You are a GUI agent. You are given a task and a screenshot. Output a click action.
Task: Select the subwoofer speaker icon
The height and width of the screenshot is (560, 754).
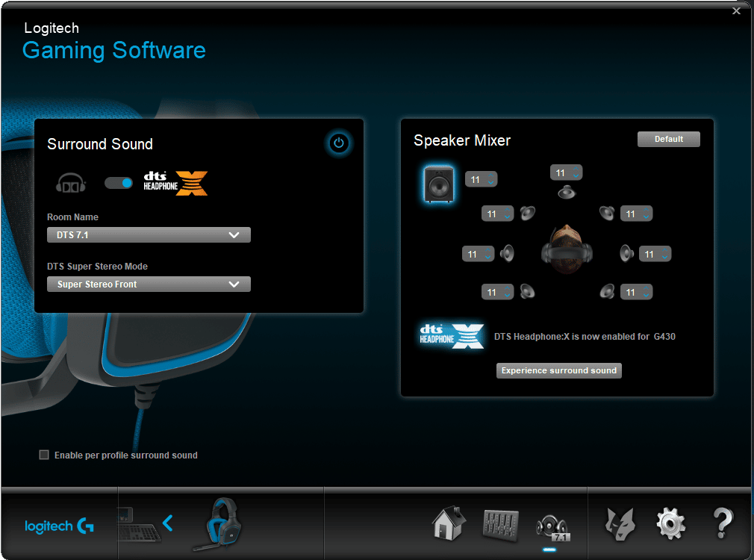[x=438, y=184]
